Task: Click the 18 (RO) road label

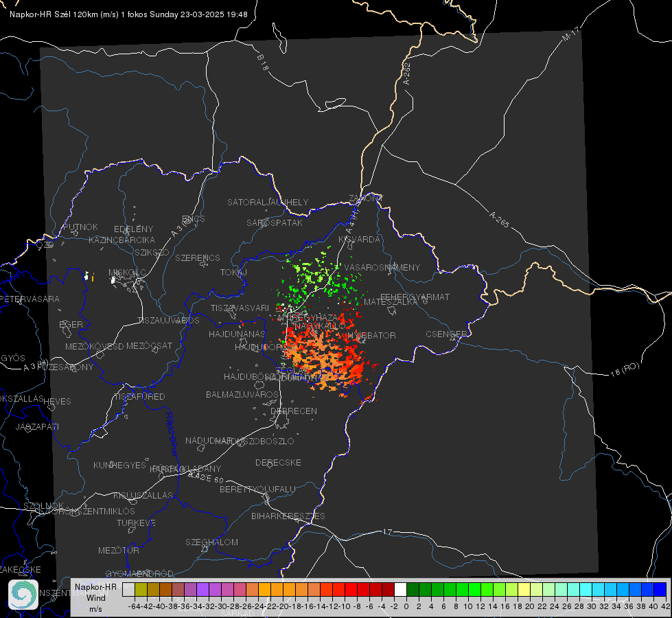Action: (x=625, y=369)
